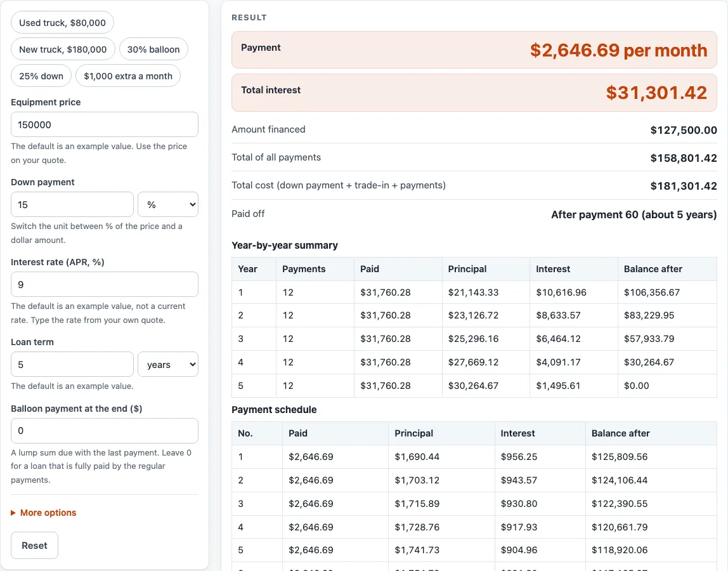Click payment 3 principal $1,715.89 cell
The image size is (728, 571).
[x=441, y=504]
